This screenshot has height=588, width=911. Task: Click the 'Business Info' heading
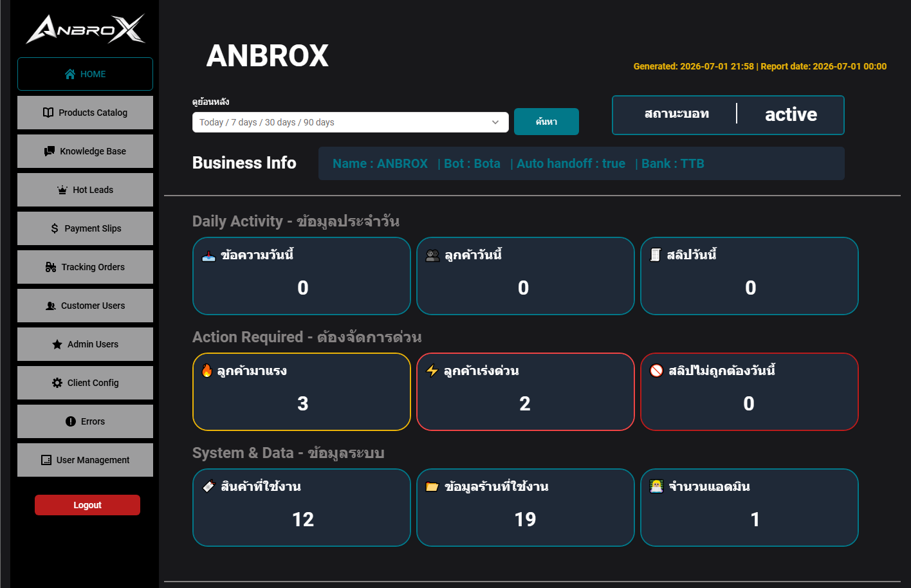(x=244, y=163)
